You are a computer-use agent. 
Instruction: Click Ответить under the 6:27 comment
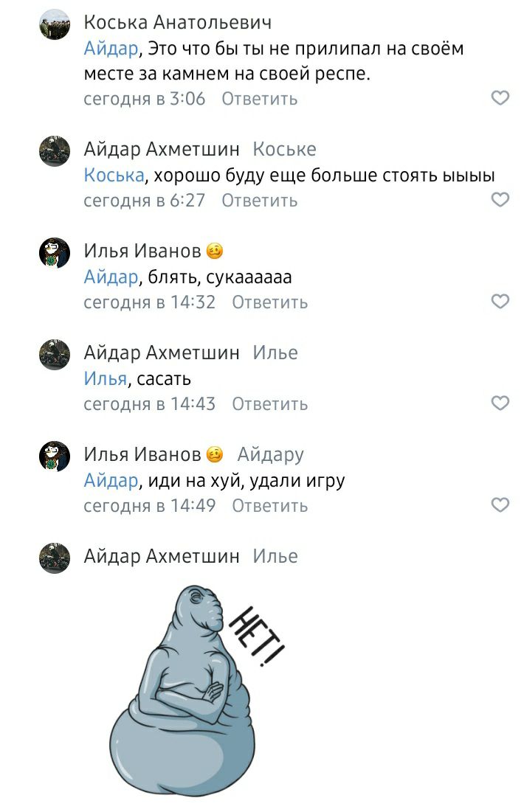(x=259, y=200)
